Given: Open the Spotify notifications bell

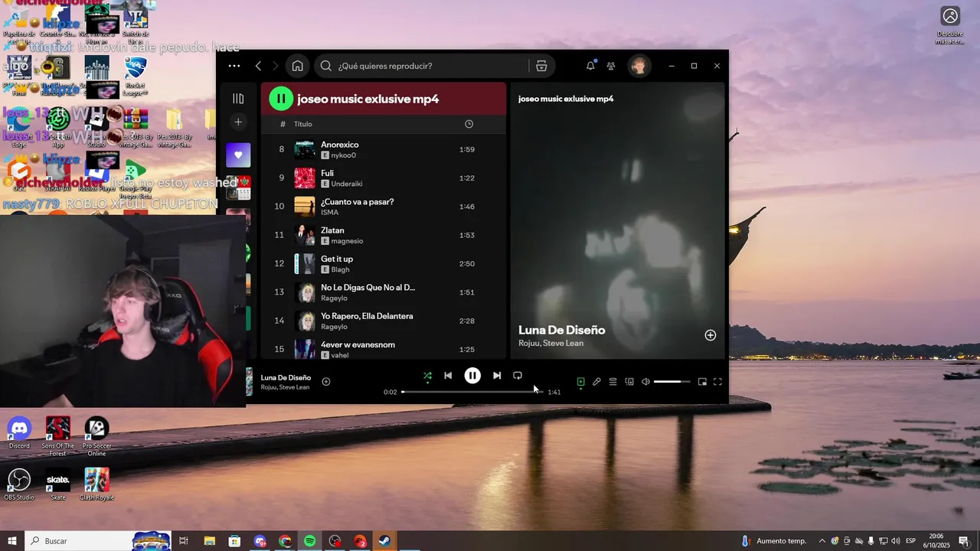Looking at the screenshot, I should pyautogui.click(x=590, y=66).
